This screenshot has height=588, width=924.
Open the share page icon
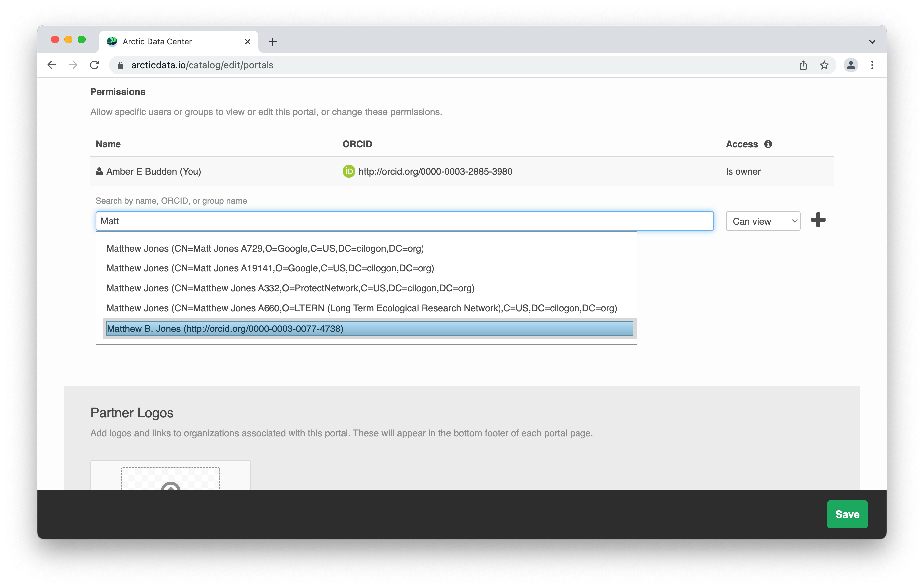click(x=803, y=65)
